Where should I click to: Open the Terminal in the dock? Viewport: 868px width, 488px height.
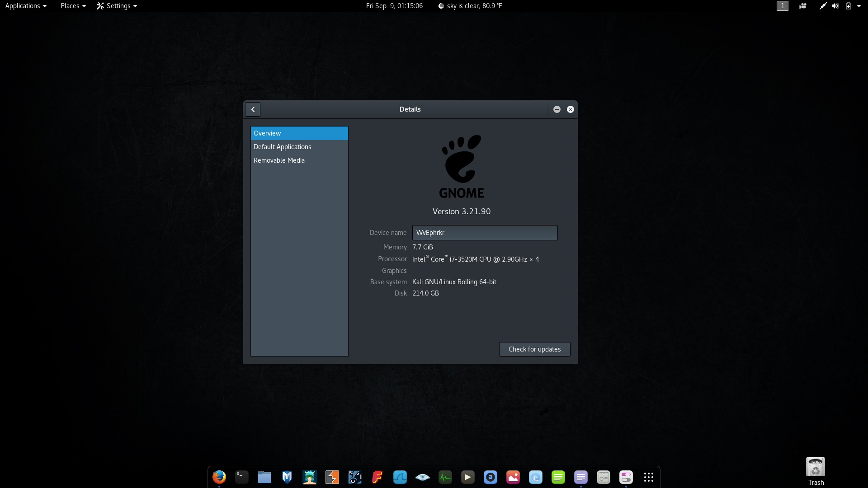tap(242, 477)
